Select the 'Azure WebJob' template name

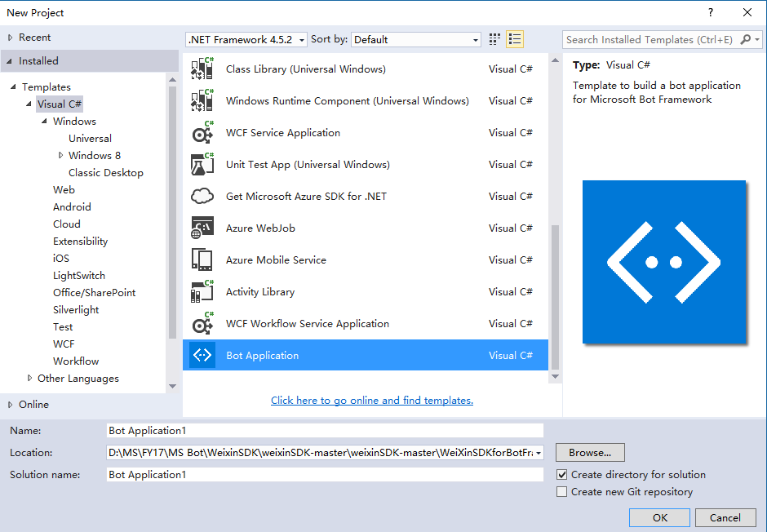[260, 228]
